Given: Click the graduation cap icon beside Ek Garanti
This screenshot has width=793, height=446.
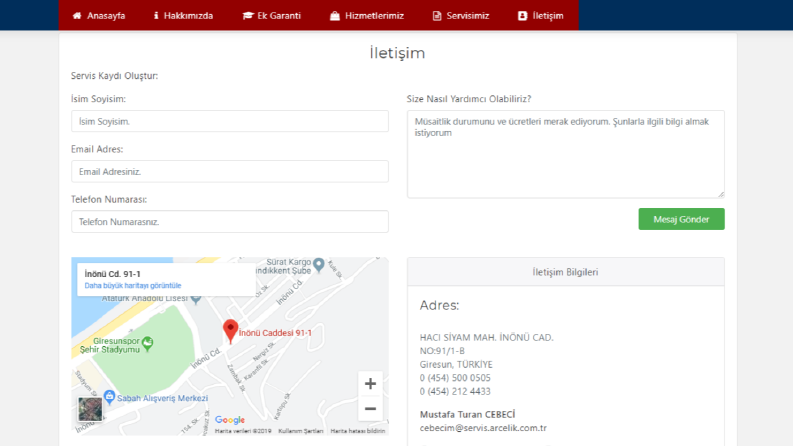Looking at the screenshot, I should pyautogui.click(x=247, y=16).
